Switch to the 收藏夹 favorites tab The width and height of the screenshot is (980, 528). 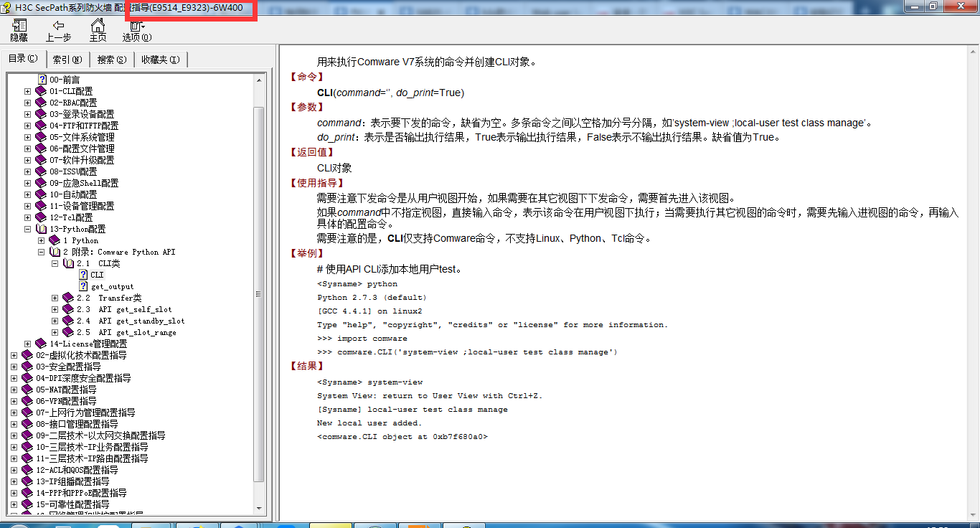click(x=161, y=60)
